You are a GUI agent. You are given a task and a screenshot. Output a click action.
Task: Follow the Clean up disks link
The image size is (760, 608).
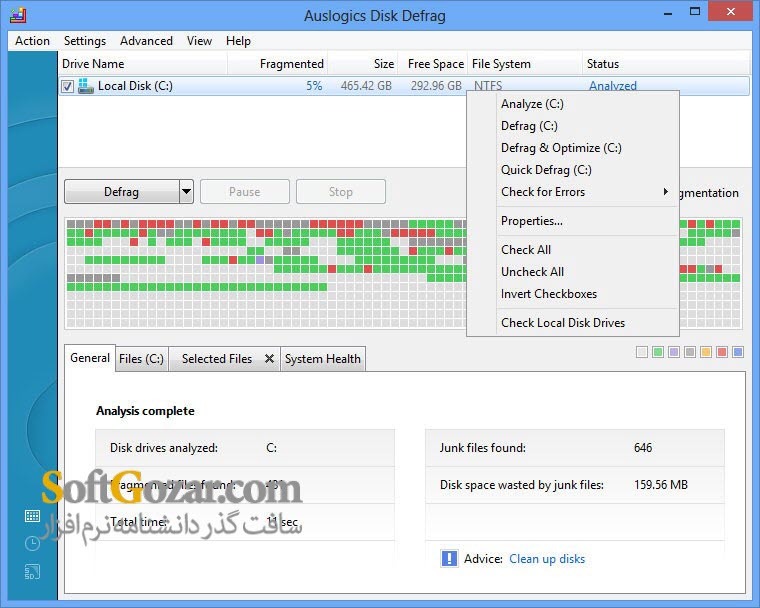[x=547, y=559]
